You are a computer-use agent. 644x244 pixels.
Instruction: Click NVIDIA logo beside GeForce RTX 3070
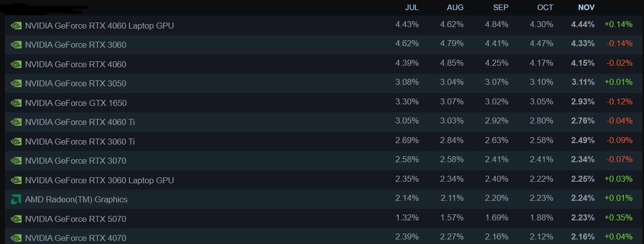tap(16, 161)
